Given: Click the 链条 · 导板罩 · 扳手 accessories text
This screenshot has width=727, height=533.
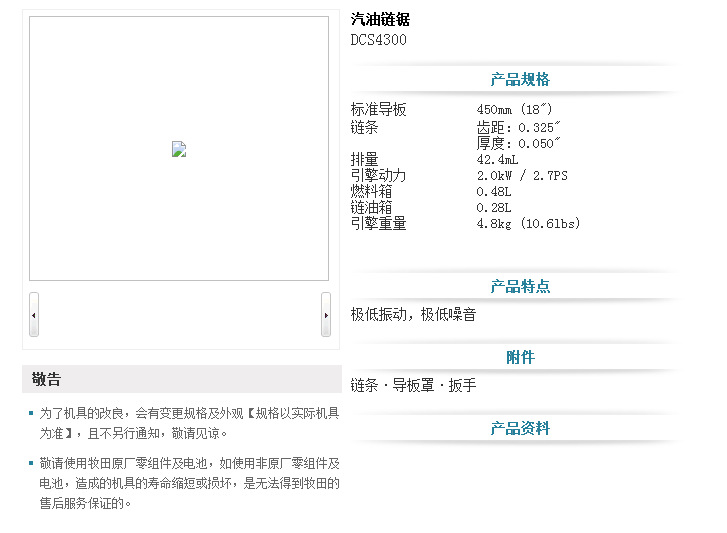Looking at the screenshot, I should [413, 386].
